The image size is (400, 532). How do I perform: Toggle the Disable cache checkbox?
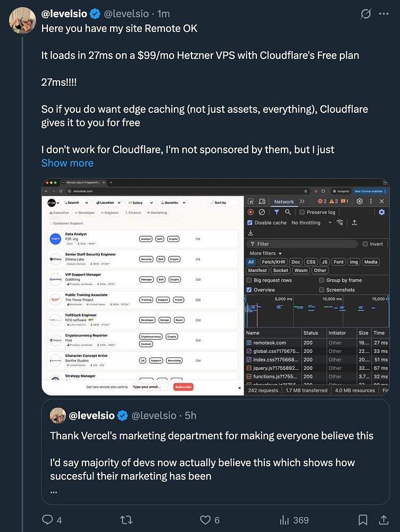(250, 223)
